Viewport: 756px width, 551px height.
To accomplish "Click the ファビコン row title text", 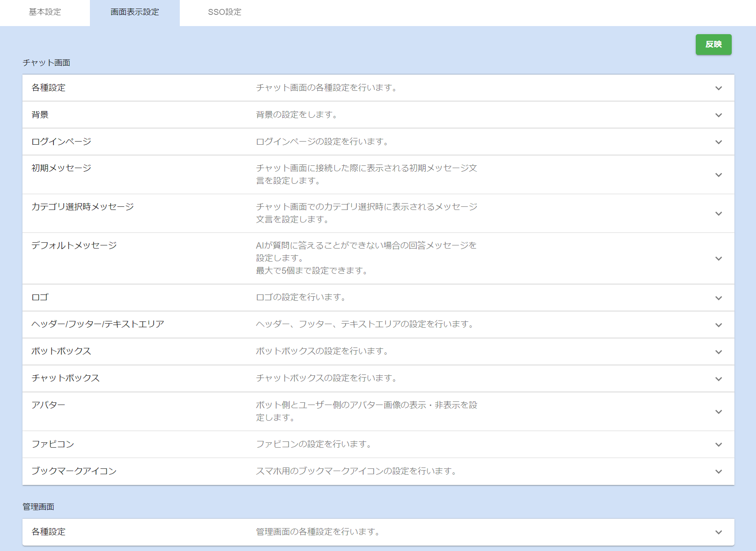I will click(53, 444).
